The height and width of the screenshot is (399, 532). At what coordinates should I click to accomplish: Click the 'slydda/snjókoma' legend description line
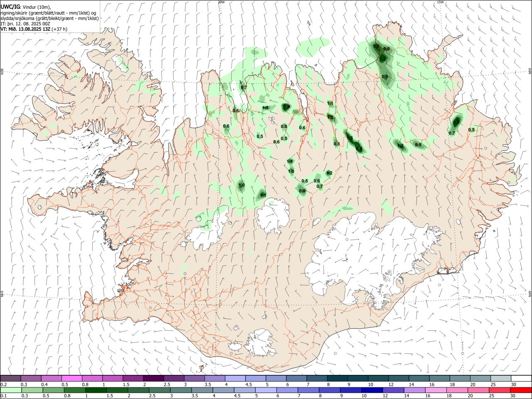pyautogui.click(x=49, y=18)
